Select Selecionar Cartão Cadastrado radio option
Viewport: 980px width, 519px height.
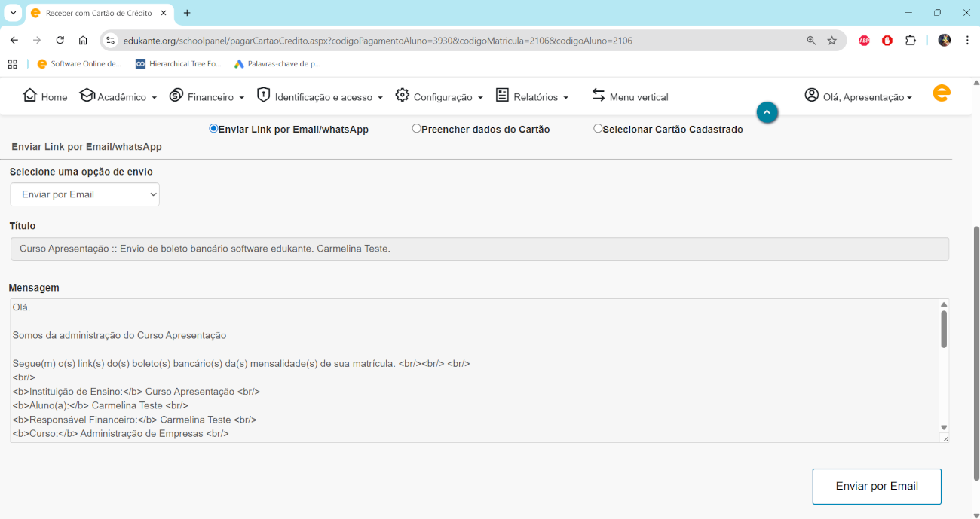coord(598,129)
